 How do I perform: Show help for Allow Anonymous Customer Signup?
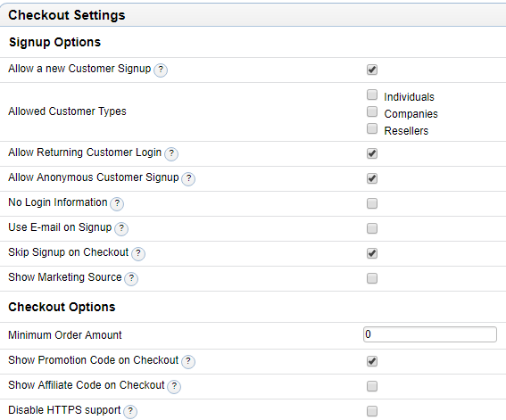[x=188, y=178]
